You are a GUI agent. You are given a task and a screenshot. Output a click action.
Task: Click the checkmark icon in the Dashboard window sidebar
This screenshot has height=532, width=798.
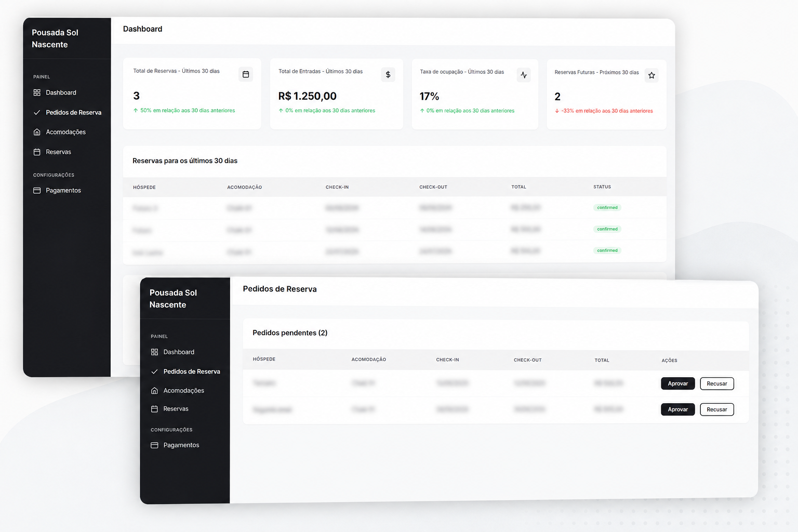[x=37, y=112]
